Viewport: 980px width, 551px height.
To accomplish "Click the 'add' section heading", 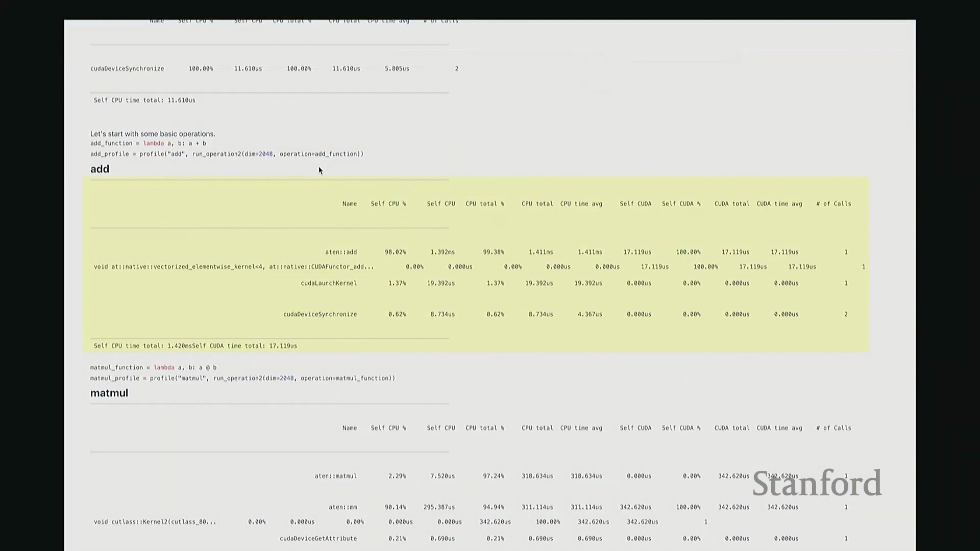I will (x=100, y=169).
